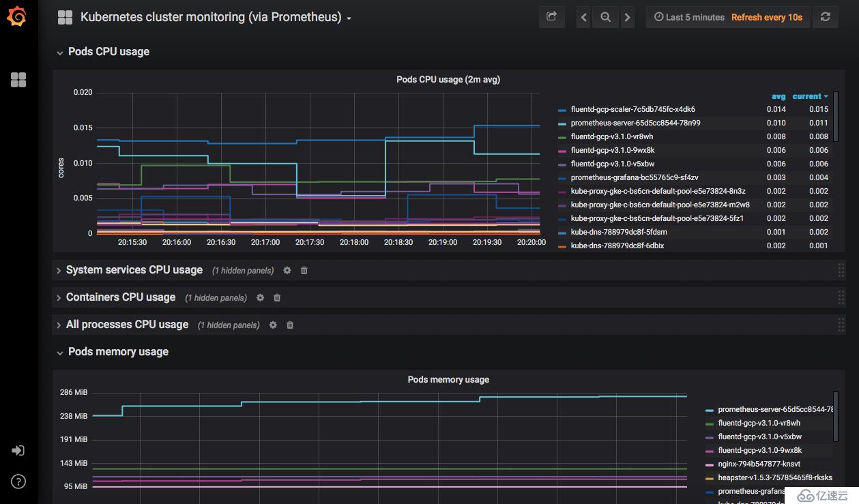Open All processes CPU usage row settings
This screenshot has width=859, height=504.
(273, 325)
